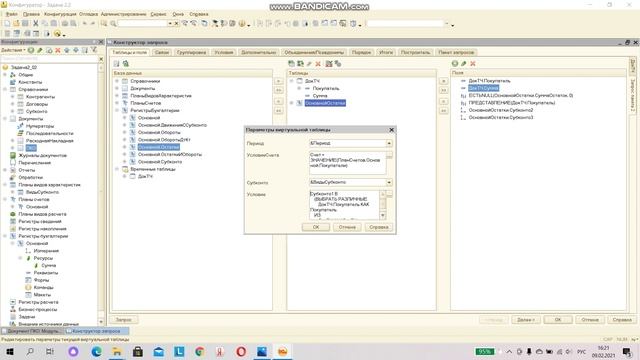Switch to the Условия tab
Image resolution: width=640 pixels, height=360 pixels.
point(224,52)
